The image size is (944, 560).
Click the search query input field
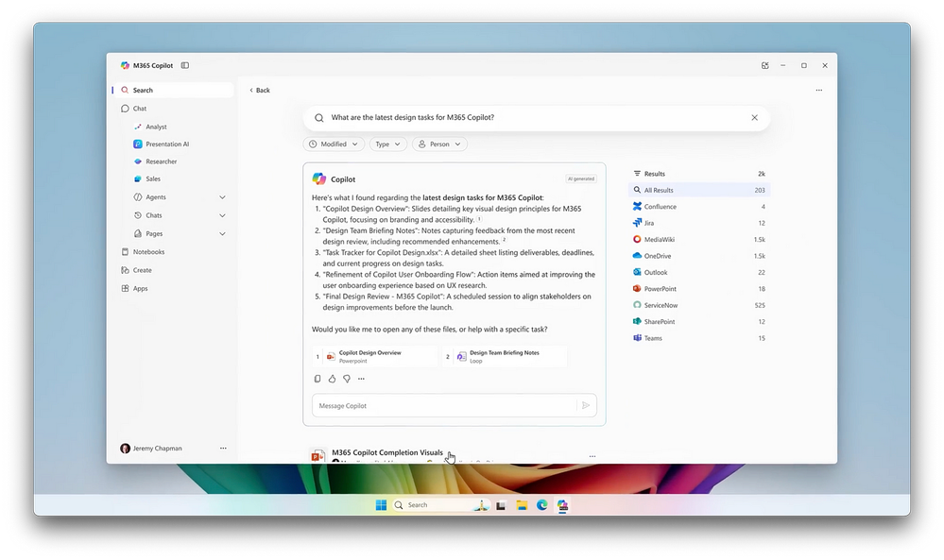coord(536,118)
